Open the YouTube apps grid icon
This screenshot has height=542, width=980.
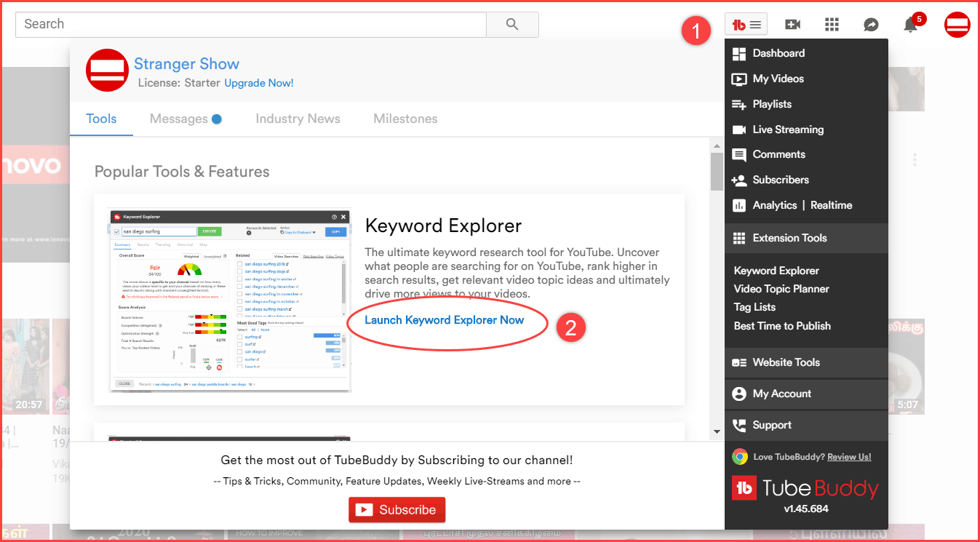pyautogui.click(x=832, y=25)
